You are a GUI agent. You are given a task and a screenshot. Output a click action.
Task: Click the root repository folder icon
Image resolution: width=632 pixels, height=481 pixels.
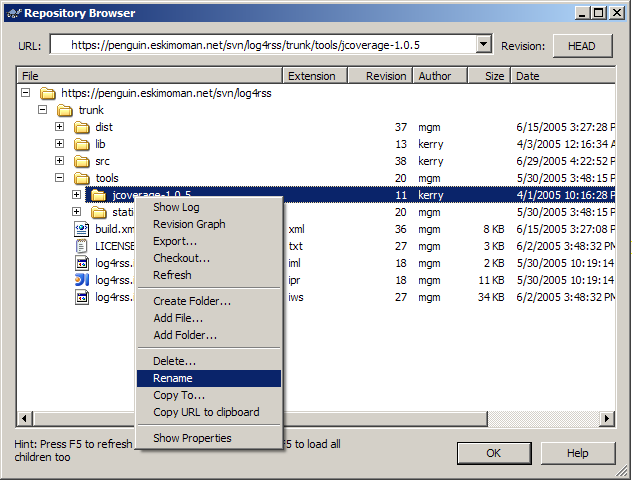click(48, 94)
